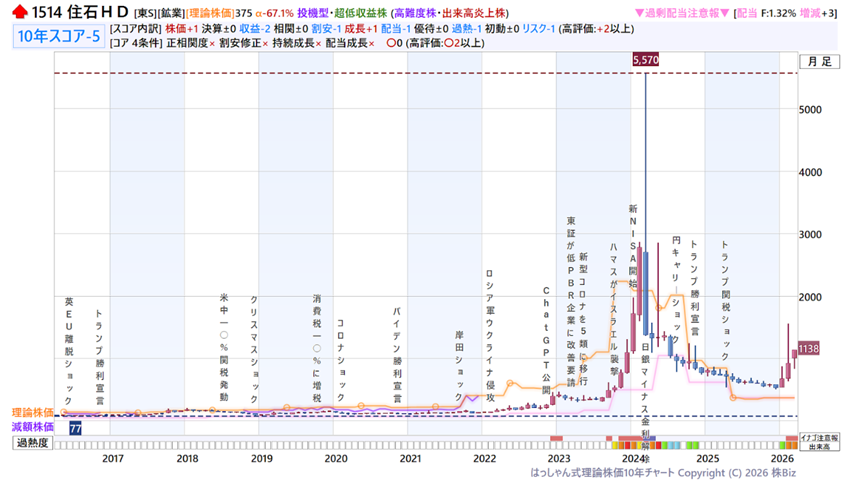
Task: Select the 理論株価 legend label
Action: pyautogui.click(x=32, y=412)
